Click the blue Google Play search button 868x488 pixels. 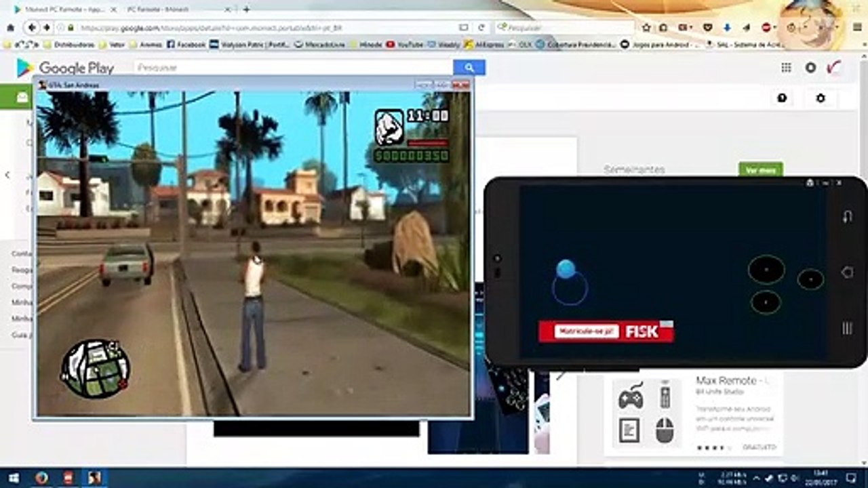[469, 68]
